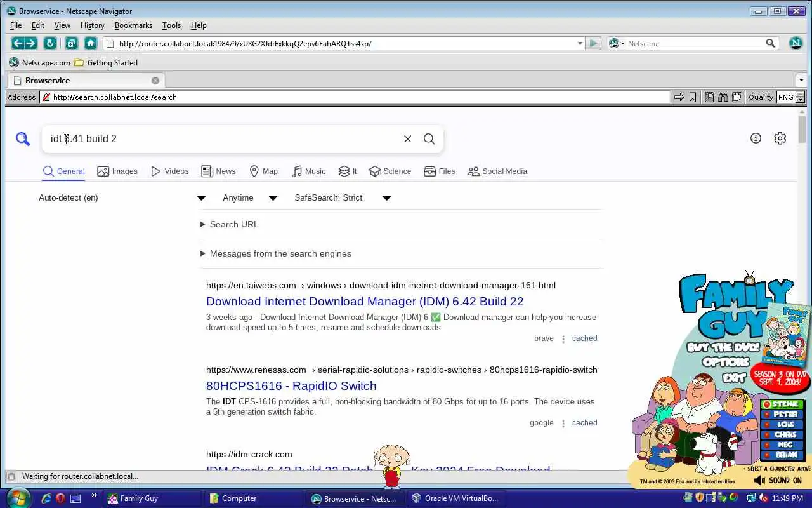Screen dimensions: 812x508
Task: Click the blue magnifier logo left of search box
Action: [x=23, y=138]
